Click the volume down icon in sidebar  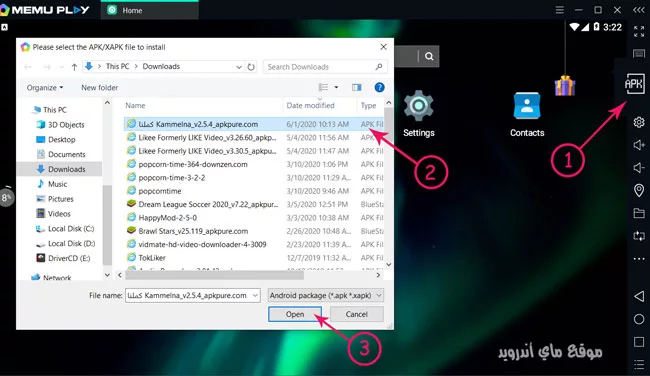point(639,167)
